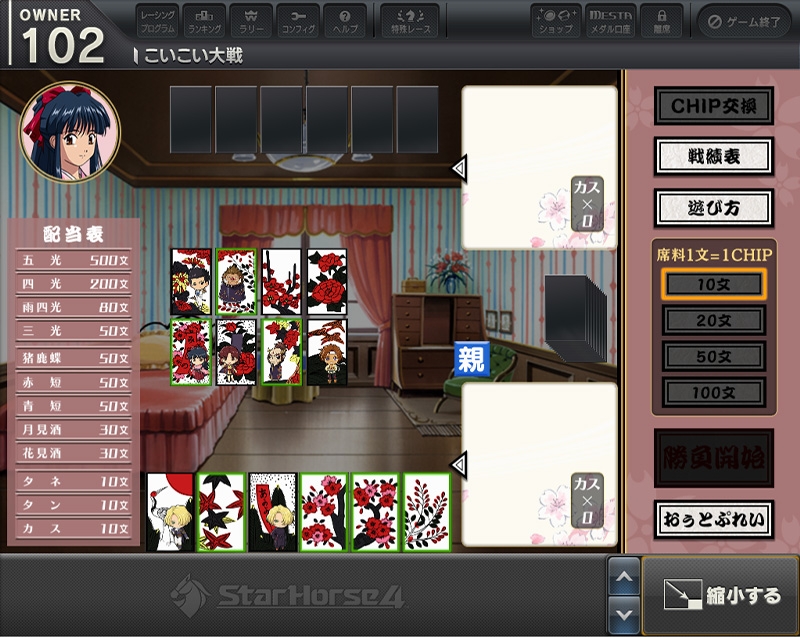Image resolution: width=800 pixels, height=637 pixels.
Task: Open the ランキング podium icon
Action: coord(205,21)
